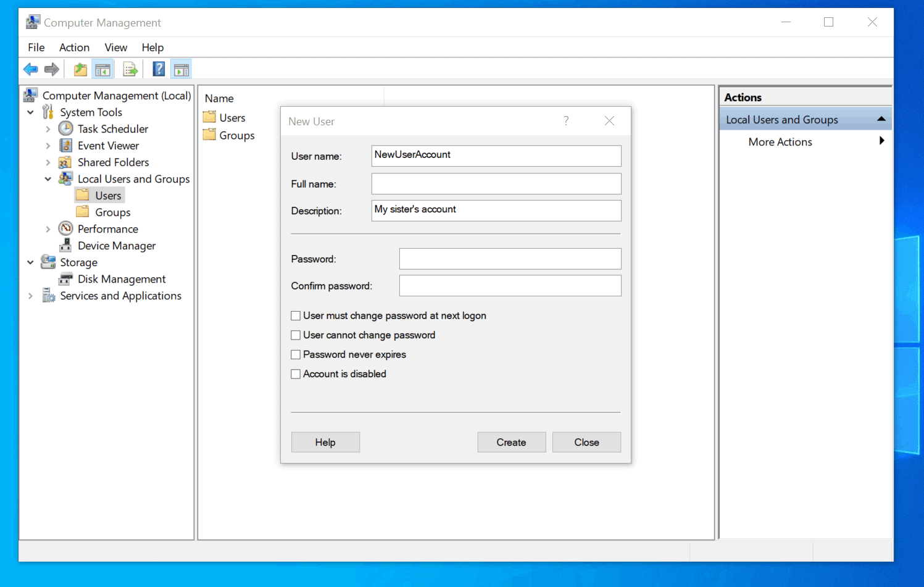Click Create to add the new user

(511, 442)
